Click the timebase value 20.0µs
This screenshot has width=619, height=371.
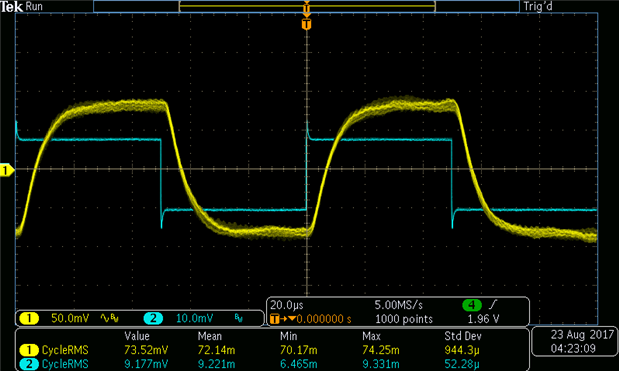pos(287,305)
